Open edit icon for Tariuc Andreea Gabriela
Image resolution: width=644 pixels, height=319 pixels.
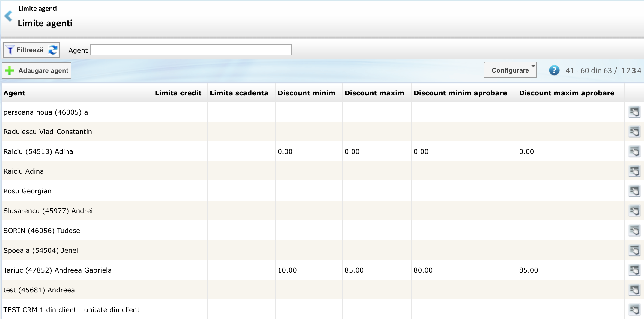pyautogui.click(x=634, y=270)
